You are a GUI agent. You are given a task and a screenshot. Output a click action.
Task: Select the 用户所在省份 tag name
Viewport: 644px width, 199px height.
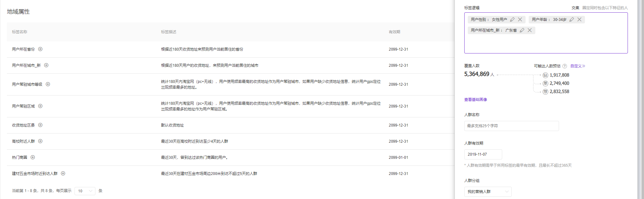pos(23,49)
